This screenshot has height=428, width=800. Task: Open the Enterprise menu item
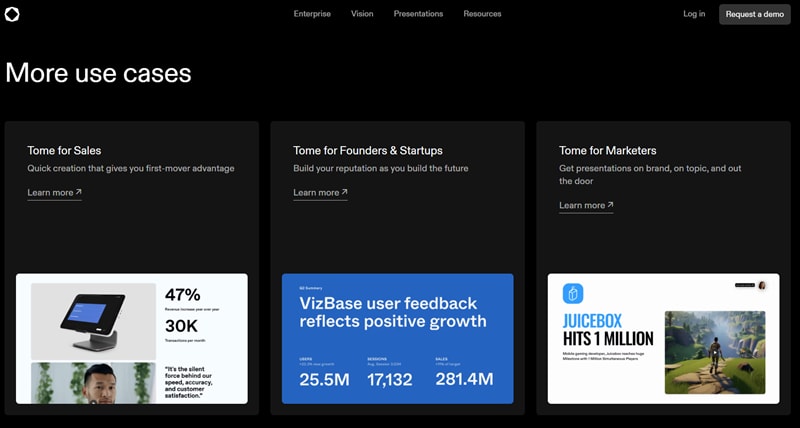pos(312,14)
